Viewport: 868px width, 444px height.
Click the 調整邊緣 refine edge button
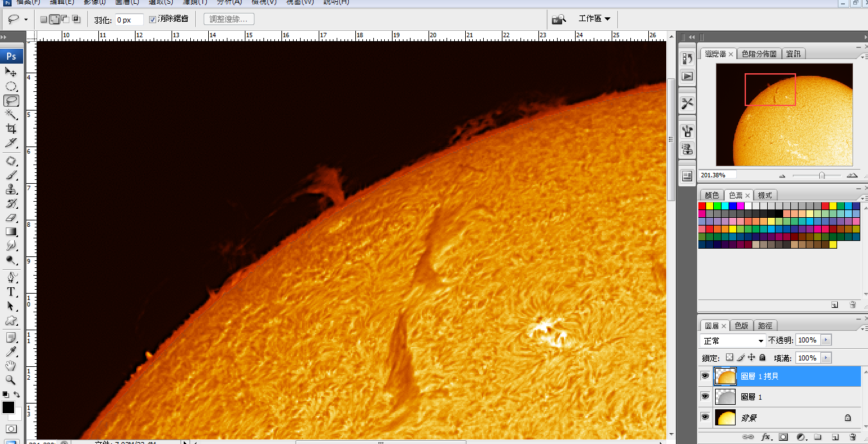pos(229,19)
